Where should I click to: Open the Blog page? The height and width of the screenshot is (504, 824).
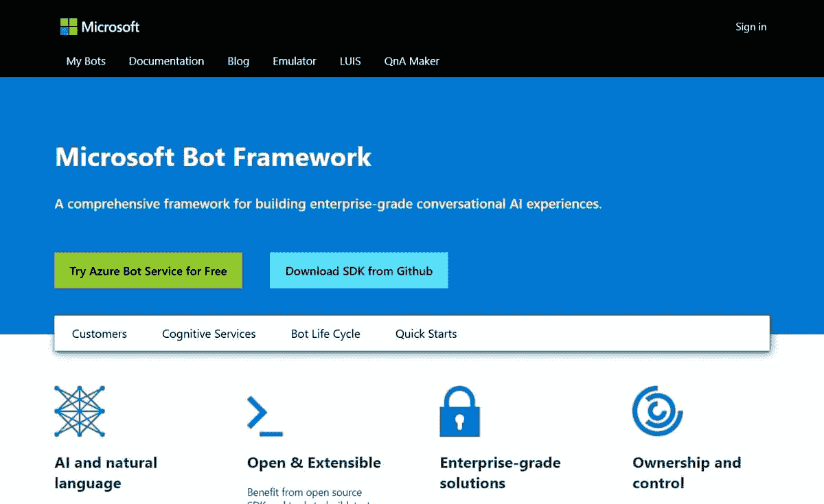pos(238,61)
